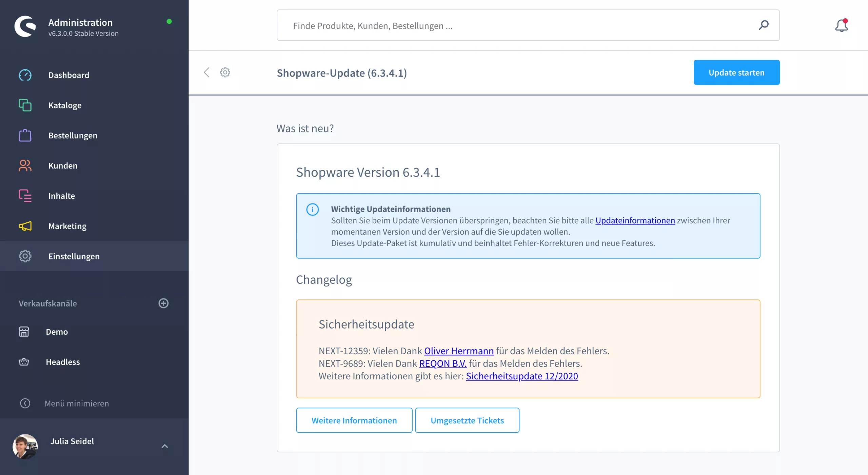Viewport: 868px width, 475px height.
Task: Click the Administration title text
Action: coord(80,22)
